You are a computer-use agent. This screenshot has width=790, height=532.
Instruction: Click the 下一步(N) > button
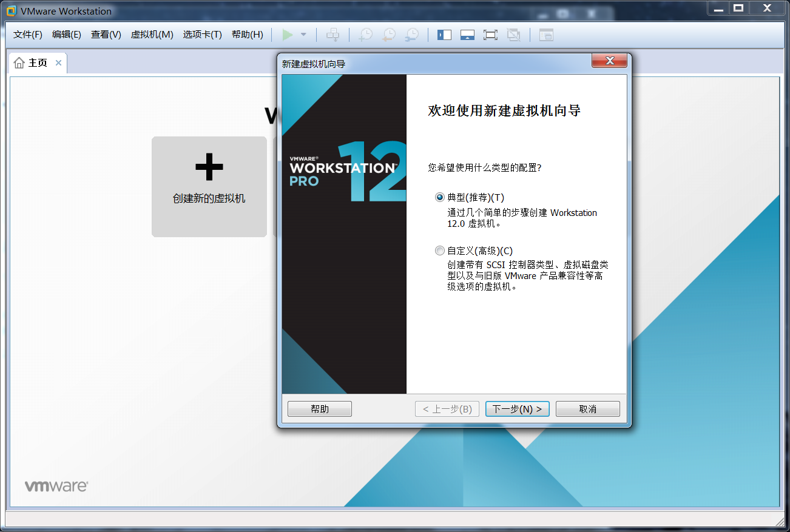[518, 409]
